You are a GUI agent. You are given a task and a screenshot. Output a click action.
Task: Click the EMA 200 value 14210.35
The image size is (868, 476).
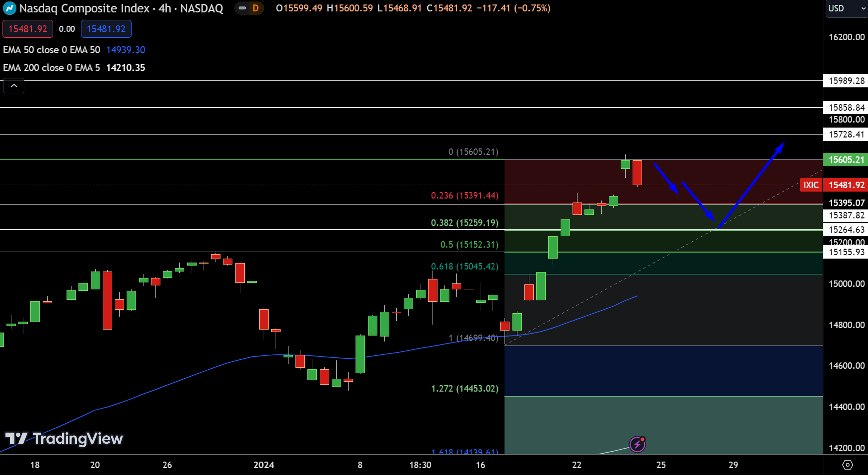126,68
